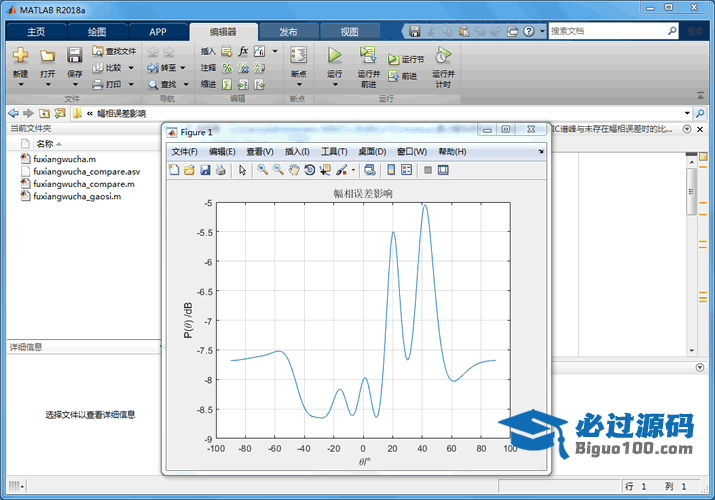Click the save icon in quick access toolbar
Screen dimensions: 715x500
click(414, 31)
